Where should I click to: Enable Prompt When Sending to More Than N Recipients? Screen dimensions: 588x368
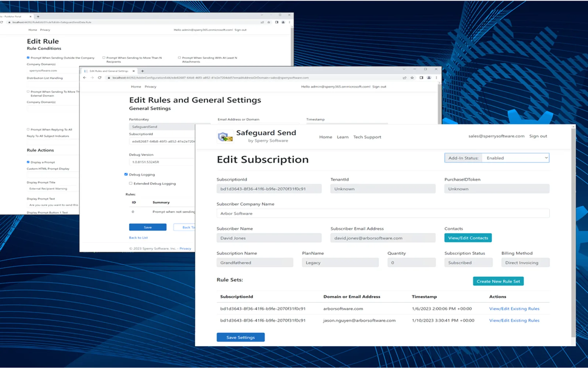(104, 57)
